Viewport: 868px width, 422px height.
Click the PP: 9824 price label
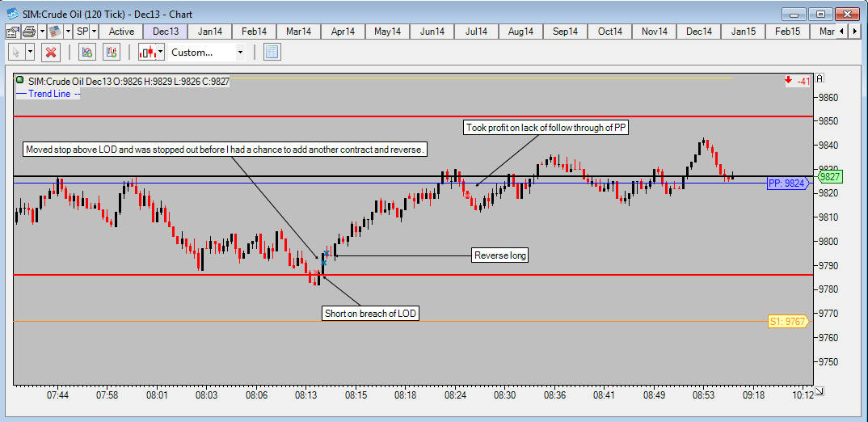787,184
